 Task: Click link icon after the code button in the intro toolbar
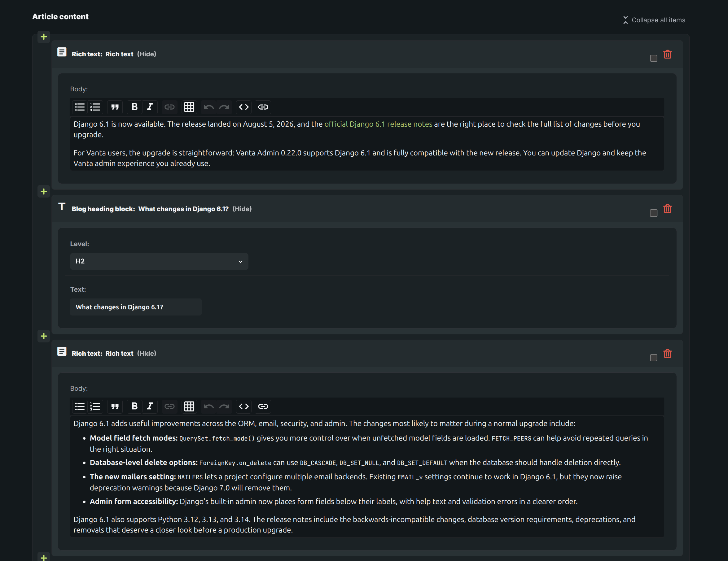pyautogui.click(x=263, y=107)
